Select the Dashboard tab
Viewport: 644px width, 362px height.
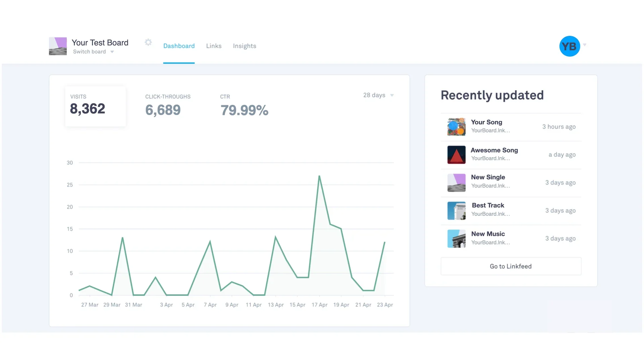point(179,46)
